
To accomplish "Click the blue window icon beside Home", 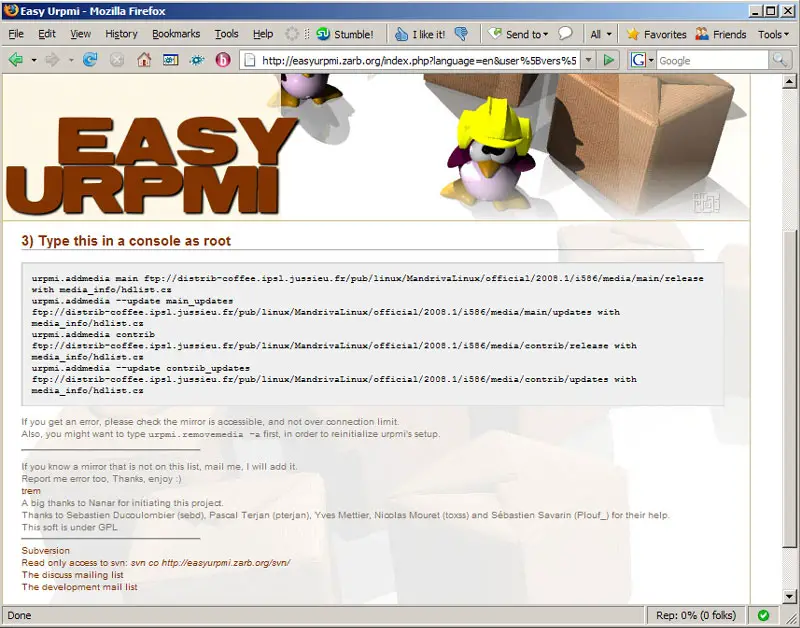I will [170, 60].
